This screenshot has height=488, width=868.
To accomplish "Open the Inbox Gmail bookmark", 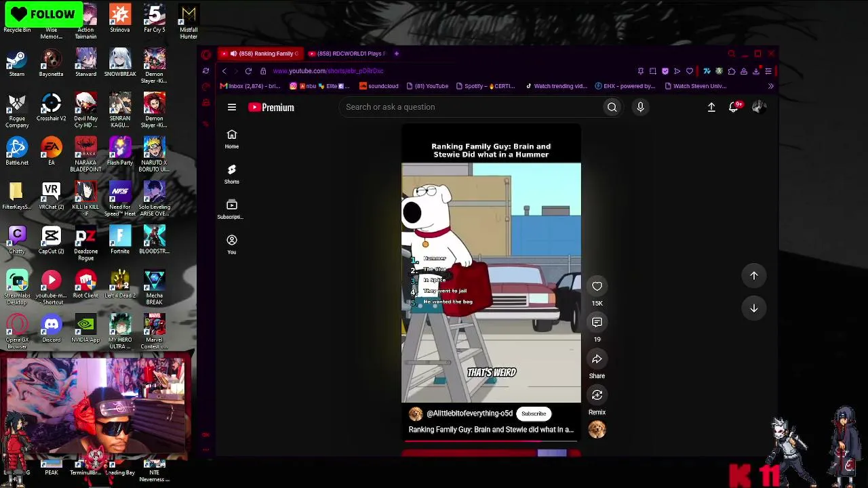I will 250,86.
